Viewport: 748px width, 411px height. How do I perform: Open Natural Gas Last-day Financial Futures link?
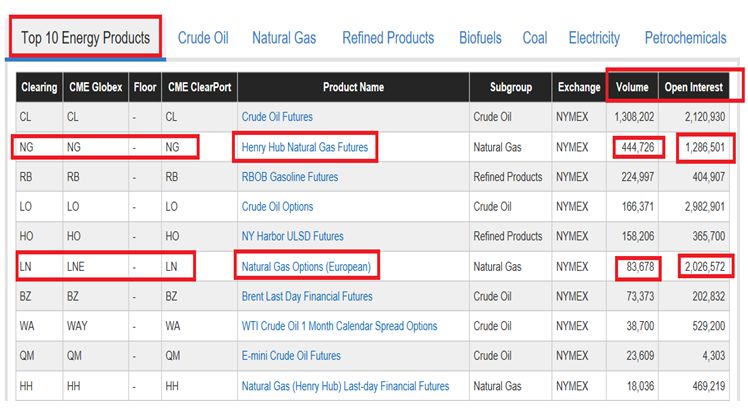pyautogui.click(x=345, y=386)
